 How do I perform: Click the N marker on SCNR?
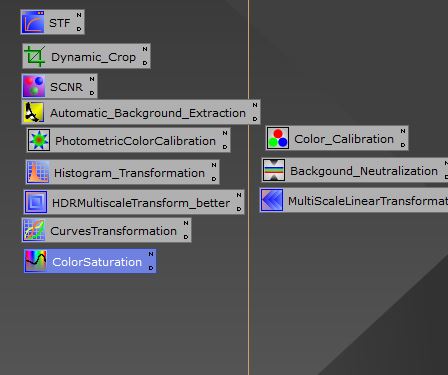[92, 79]
